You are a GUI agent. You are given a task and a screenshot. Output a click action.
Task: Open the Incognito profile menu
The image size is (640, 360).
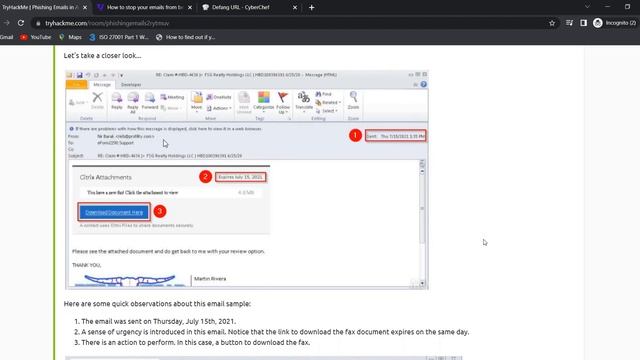pos(614,23)
